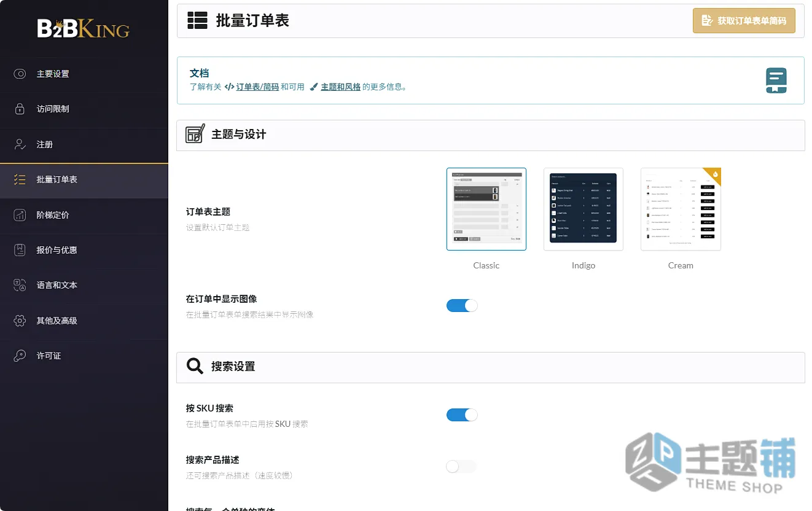
Task: Select the Classic theme thumbnail
Action: click(x=486, y=209)
